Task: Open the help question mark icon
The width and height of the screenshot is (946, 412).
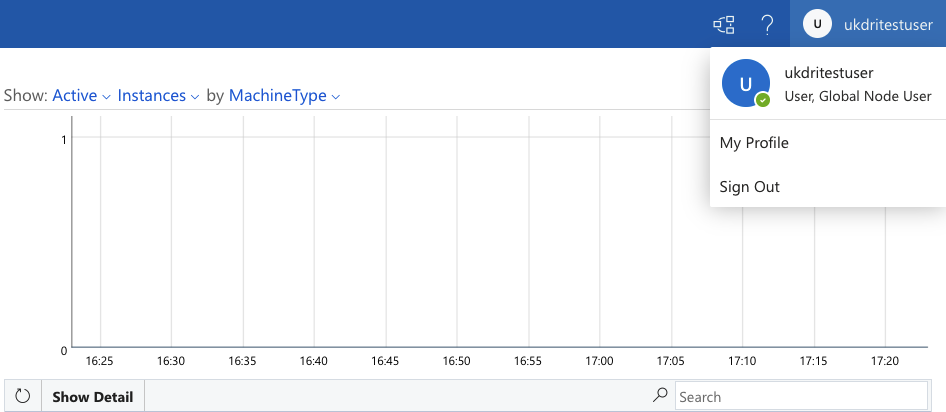Action: 767,24
